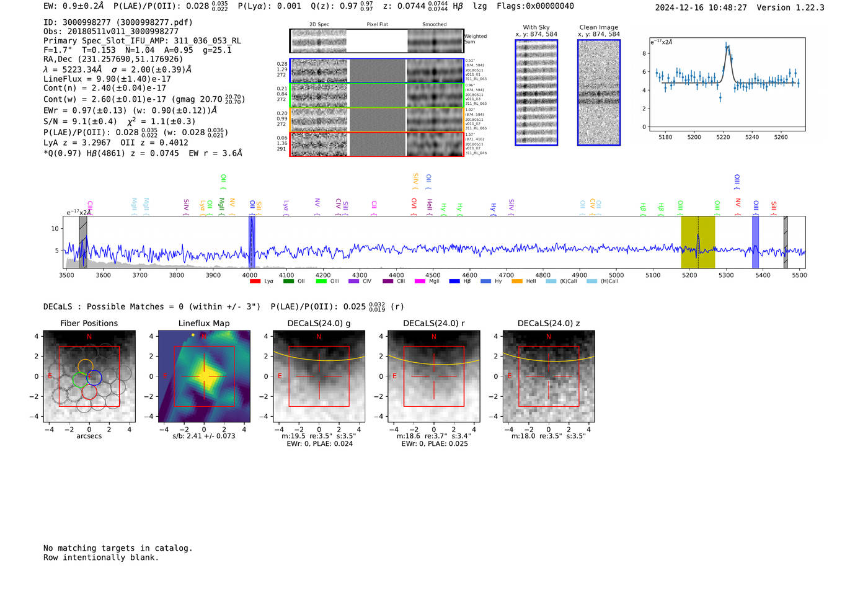The image size is (868, 591).
Task: Click the m:19.5 re:3.5" caption under g image
Action: (319, 436)
